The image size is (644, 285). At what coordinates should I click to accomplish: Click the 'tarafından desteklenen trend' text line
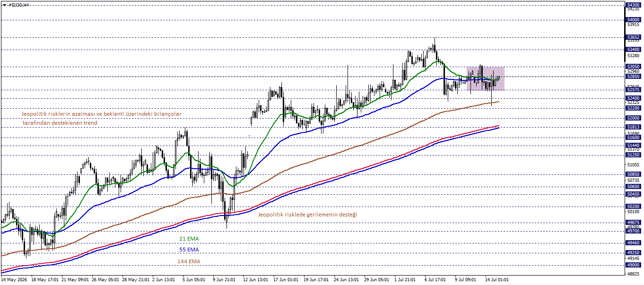60,123
